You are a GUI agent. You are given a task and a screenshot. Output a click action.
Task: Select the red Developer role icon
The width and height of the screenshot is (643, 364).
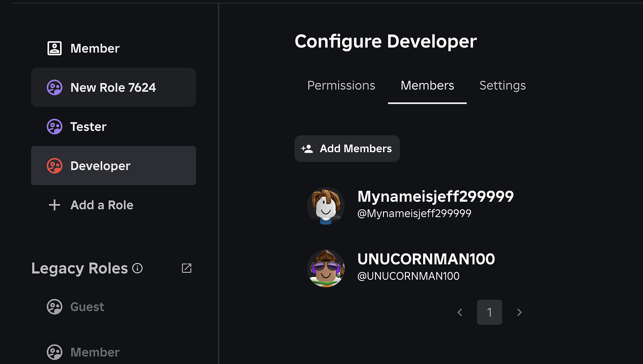pyautogui.click(x=55, y=165)
